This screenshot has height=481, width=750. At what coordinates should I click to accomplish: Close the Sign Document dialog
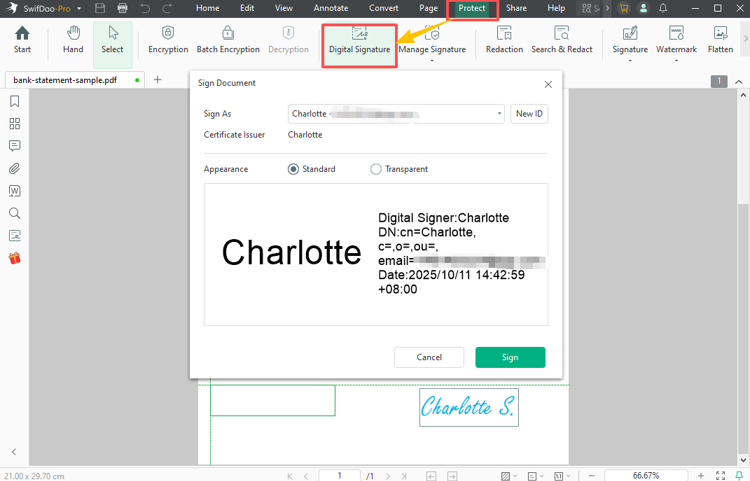pyautogui.click(x=548, y=84)
